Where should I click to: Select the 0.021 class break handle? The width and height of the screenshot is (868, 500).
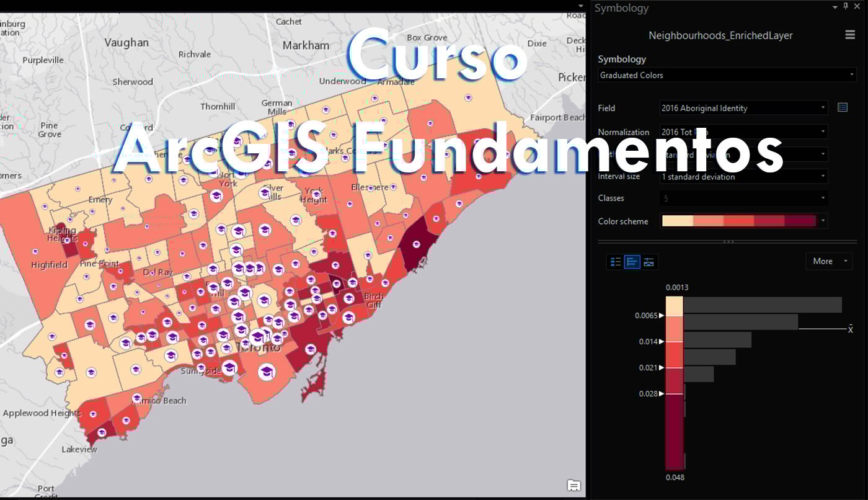coord(661,368)
